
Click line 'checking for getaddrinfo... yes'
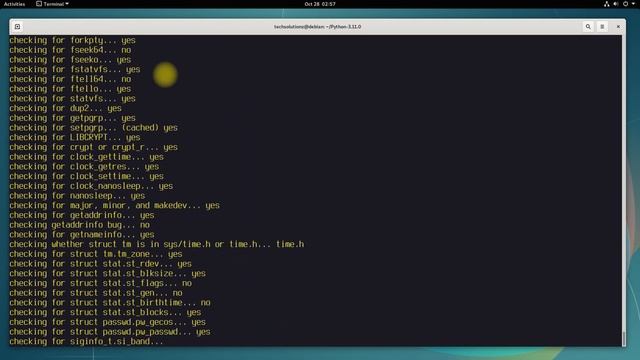point(82,216)
